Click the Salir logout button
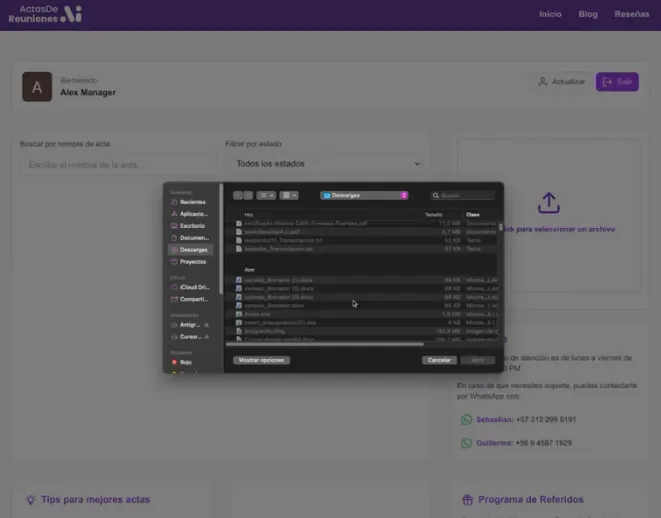 click(x=617, y=82)
